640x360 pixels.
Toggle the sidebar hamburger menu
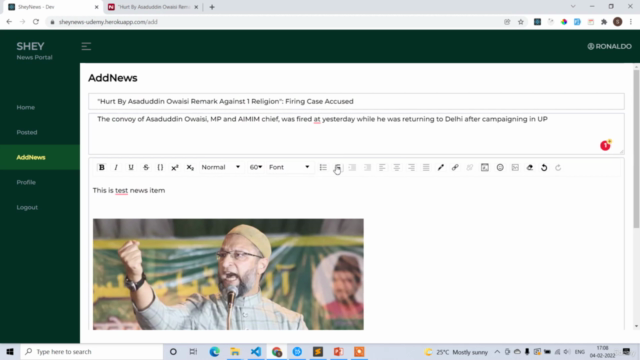(x=86, y=47)
